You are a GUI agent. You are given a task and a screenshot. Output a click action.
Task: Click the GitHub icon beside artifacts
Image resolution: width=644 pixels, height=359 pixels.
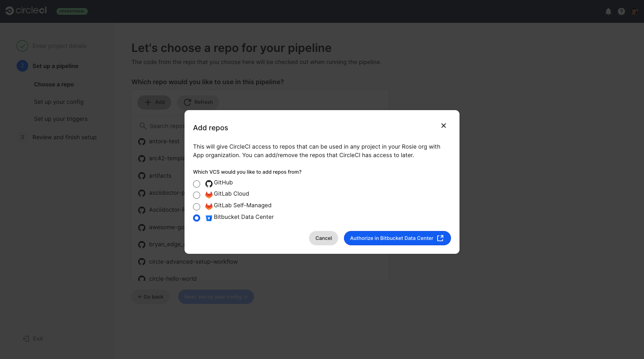pos(142,176)
